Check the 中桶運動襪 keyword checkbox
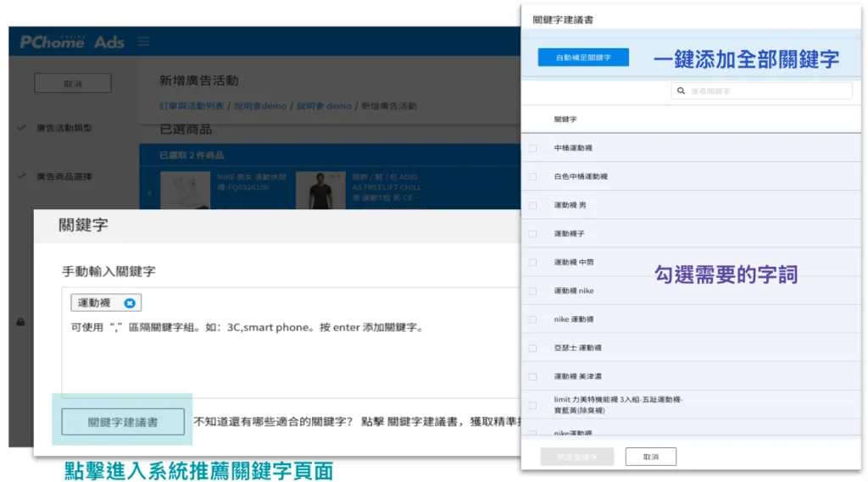868x482 pixels. (x=532, y=148)
